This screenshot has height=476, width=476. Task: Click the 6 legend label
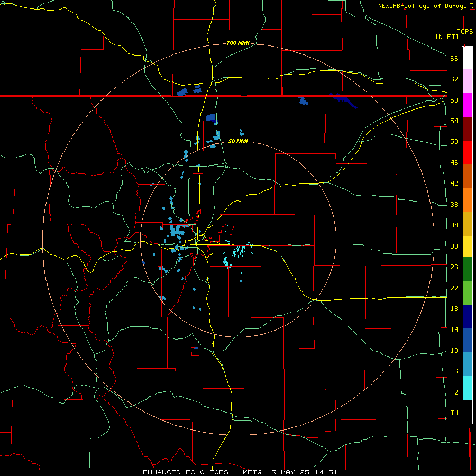(456, 371)
